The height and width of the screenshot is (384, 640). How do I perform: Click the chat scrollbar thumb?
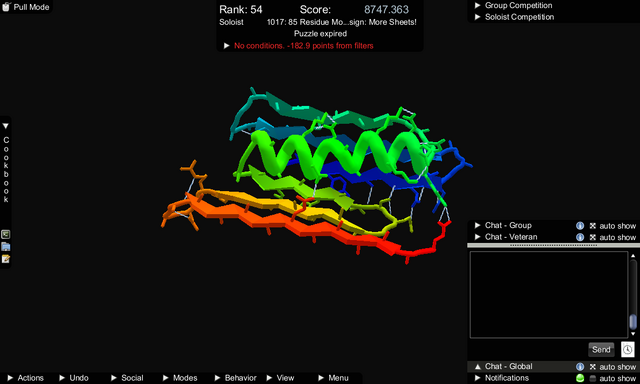click(633, 322)
